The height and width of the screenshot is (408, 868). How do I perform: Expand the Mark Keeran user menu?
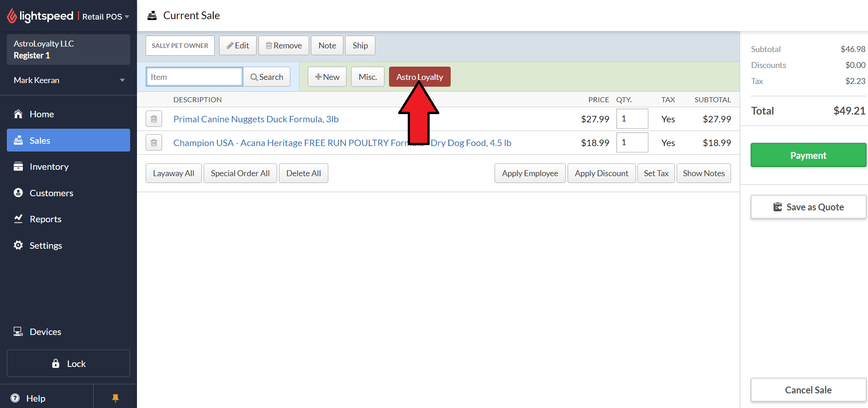click(68, 80)
